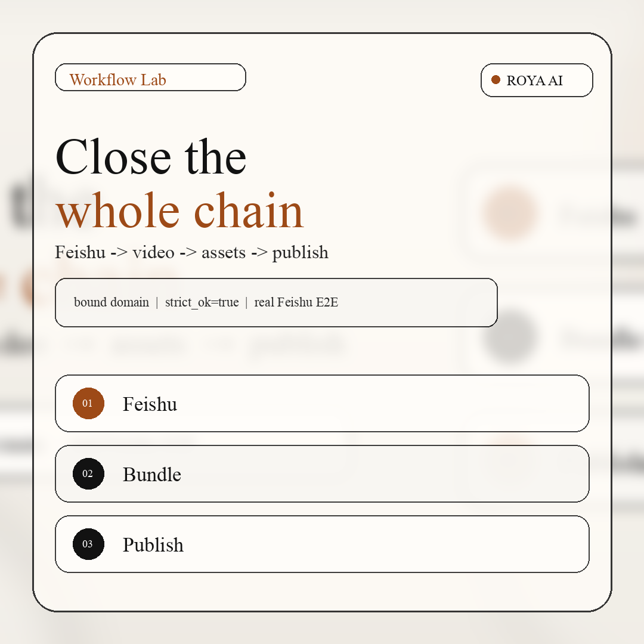
Task: Click the ROYA AI badge text
Action: (534, 80)
